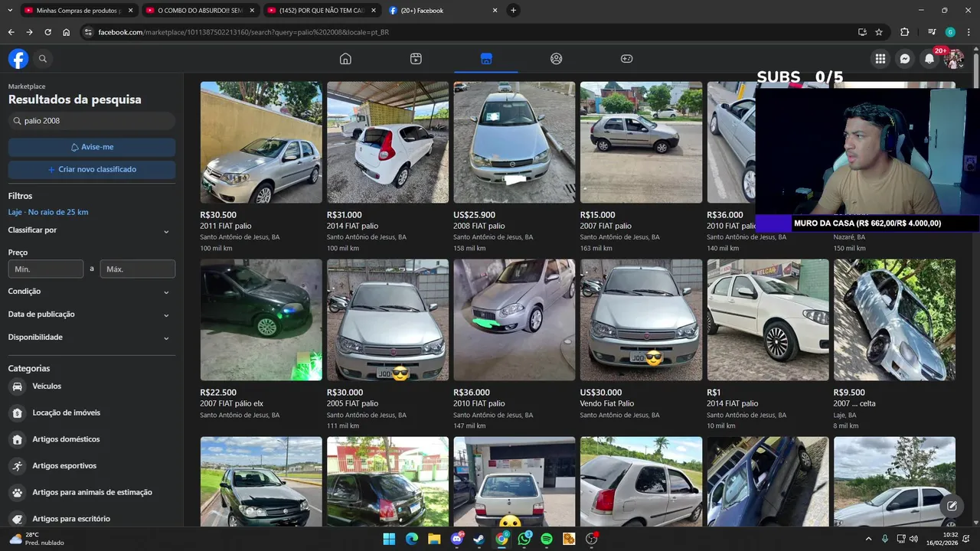Image resolution: width=980 pixels, height=551 pixels.
Task: Open Spotify from the taskbar
Action: coord(547,539)
